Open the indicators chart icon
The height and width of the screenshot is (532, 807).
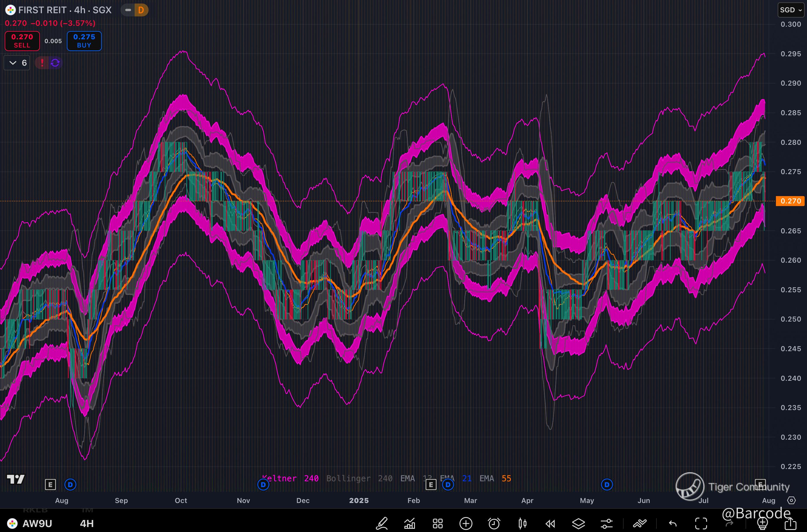[410, 523]
